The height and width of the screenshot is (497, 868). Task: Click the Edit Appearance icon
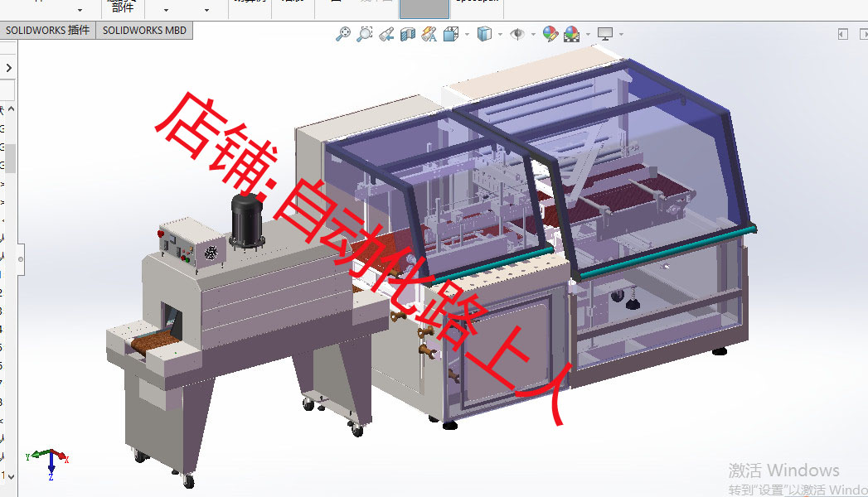click(550, 34)
